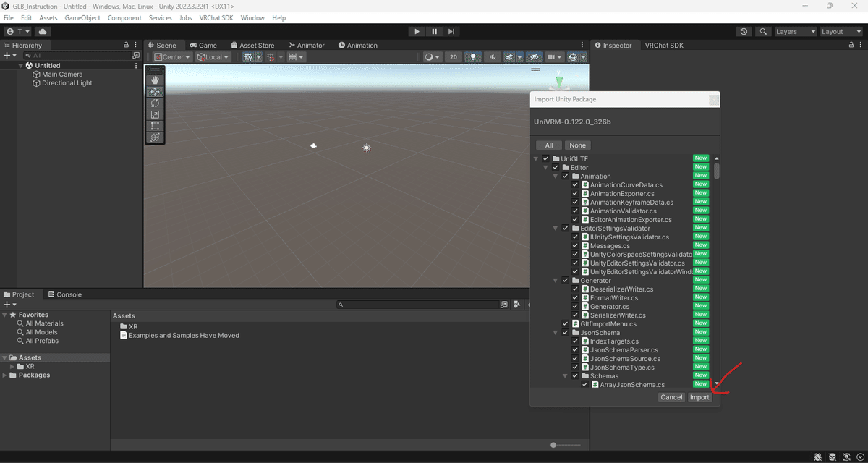Toggle scene audio mute icon
This screenshot has width=868, height=463.
click(493, 57)
